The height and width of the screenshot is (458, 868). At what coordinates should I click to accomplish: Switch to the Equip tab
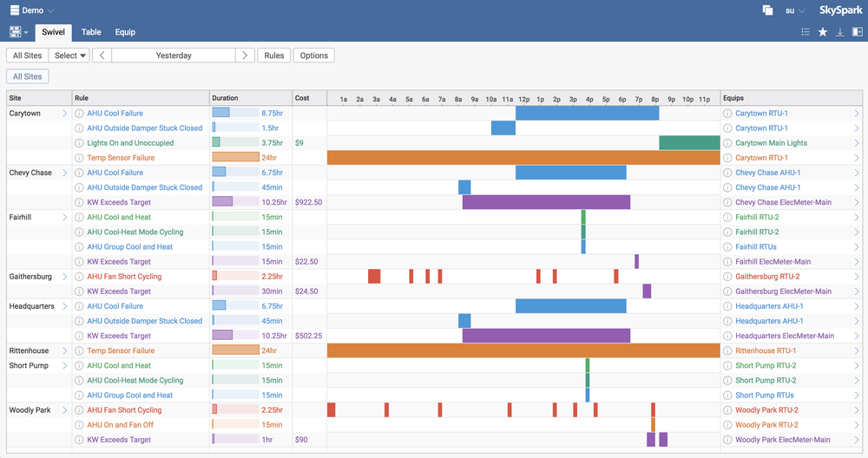[125, 32]
